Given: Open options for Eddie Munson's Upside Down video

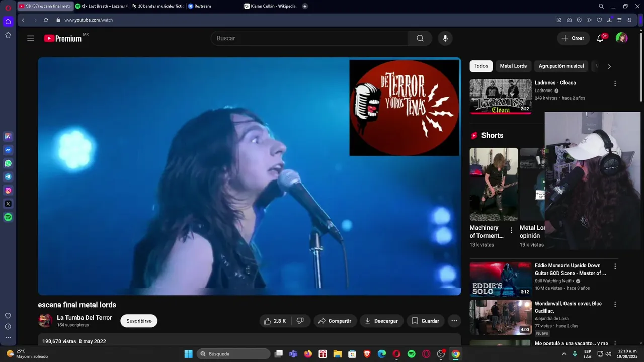Looking at the screenshot, I should point(615,266).
